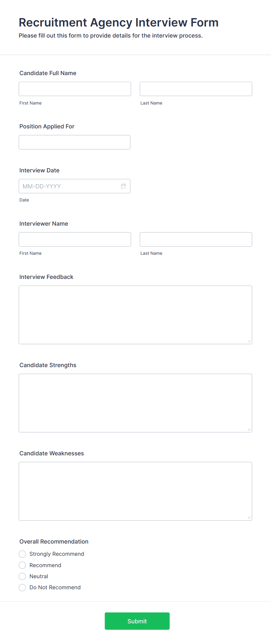Click the Recruitment Agency Interview Form heading

[x=119, y=22]
